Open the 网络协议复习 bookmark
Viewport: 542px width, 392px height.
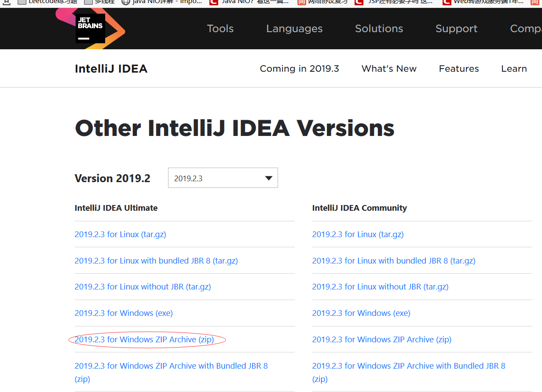tap(322, 2)
